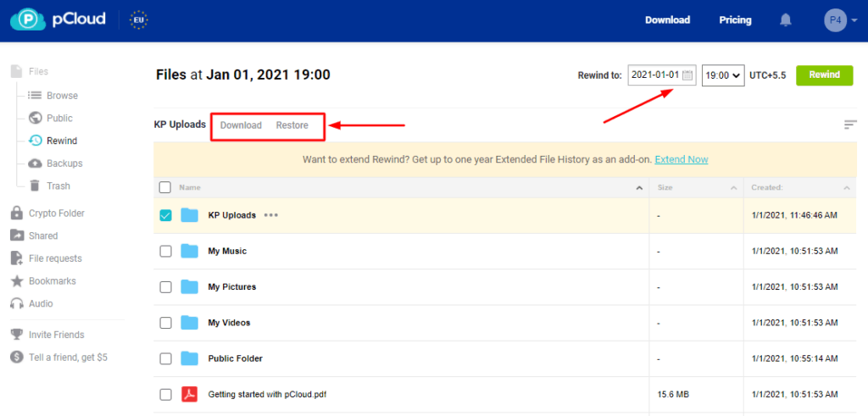868x416 pixels.
Task: Toggle the select-all checkbox in header
Action: click(x=165, y=187)
